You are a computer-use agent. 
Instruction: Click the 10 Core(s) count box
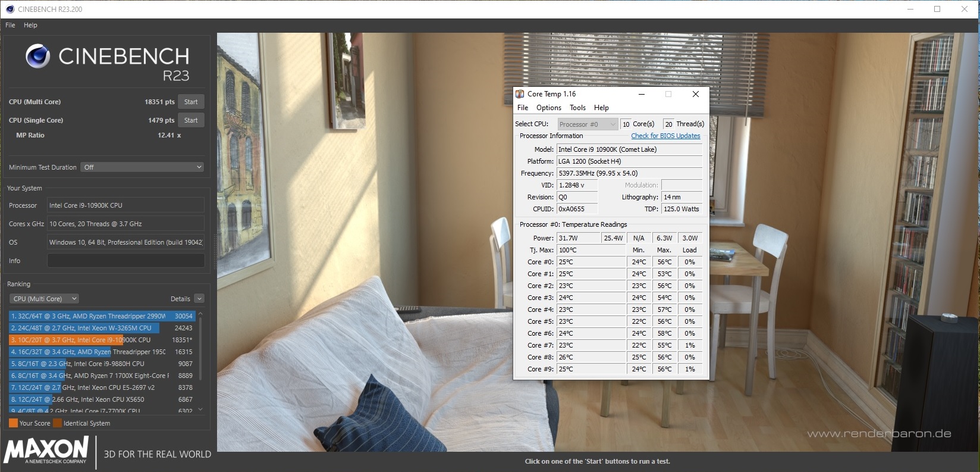tap(626, 124)
